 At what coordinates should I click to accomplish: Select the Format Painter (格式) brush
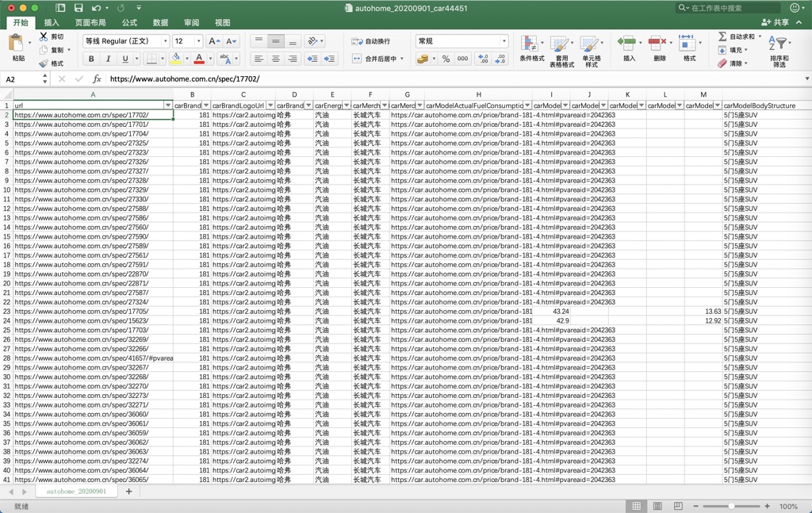click(x=44, y=63)
